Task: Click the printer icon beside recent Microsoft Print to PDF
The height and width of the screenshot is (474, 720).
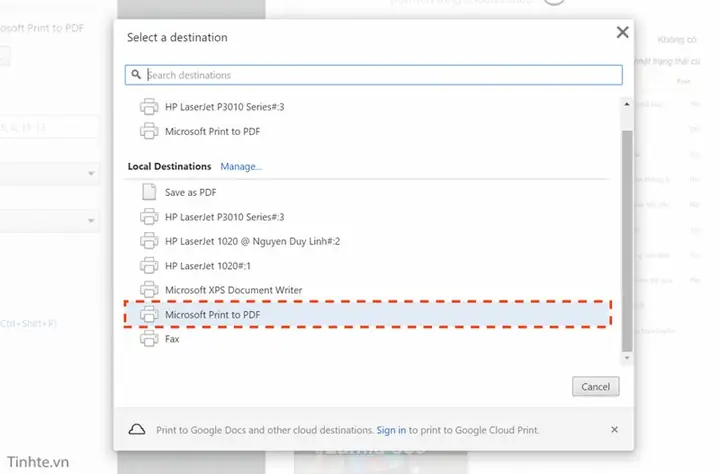Action: (149, 131)
